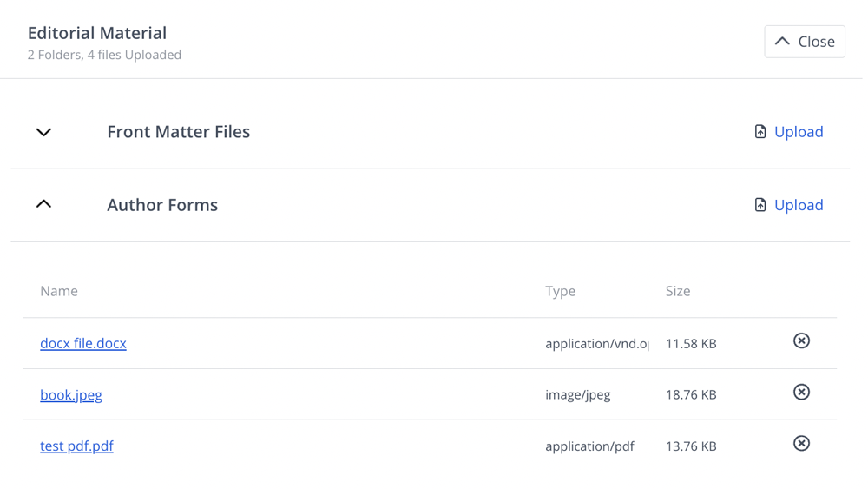This screenshot has width=868, height=489.
Task: Click the 18.76 KB size cell
Action: click(691, 395)
